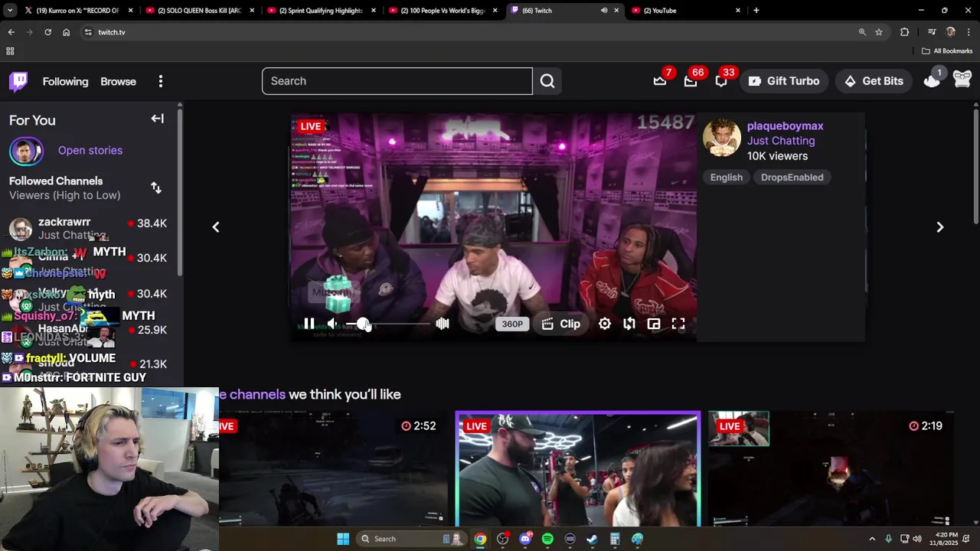Screen dimensions: 980x551
Task: Open the Chrome apps grid shortcut
Action: (10, 51)
